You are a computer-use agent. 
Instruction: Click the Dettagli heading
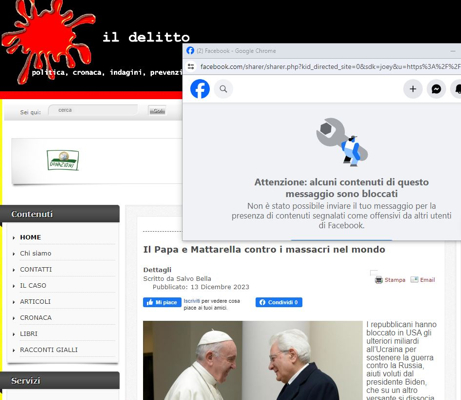[157, 270]
